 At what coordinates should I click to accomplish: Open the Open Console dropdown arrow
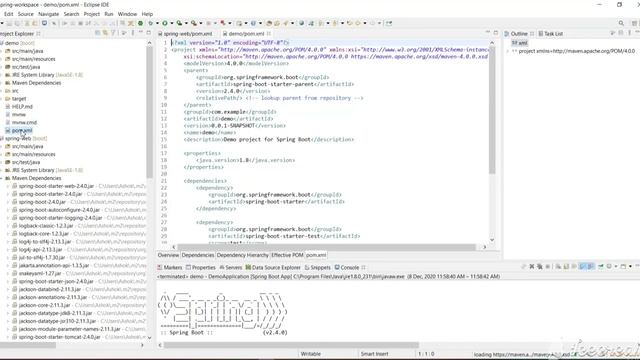pos(630,267)
